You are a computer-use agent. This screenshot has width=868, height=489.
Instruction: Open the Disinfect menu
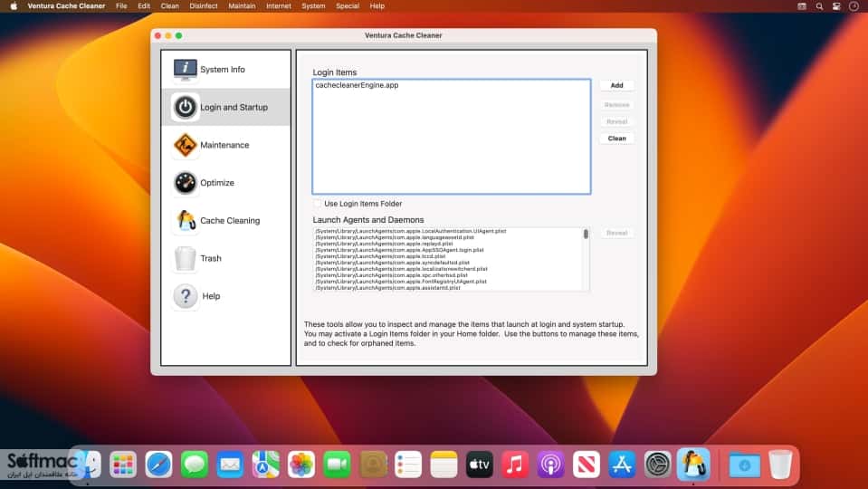tap(204, 6)
